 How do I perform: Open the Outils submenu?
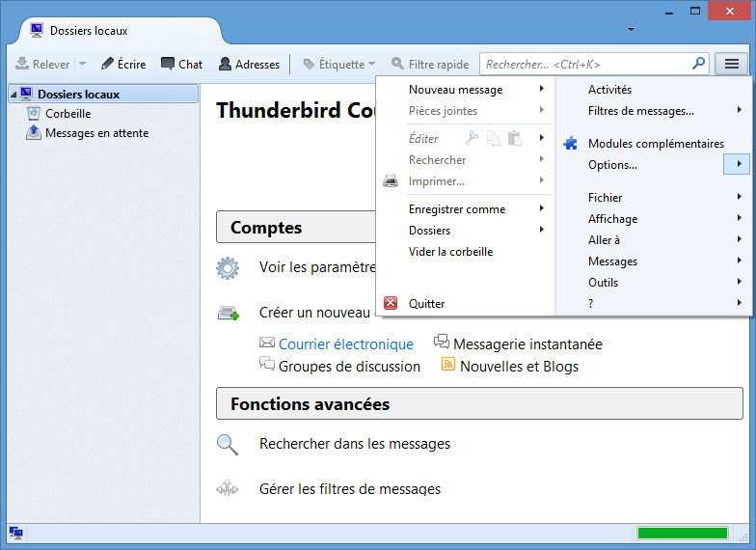point(654,282)
